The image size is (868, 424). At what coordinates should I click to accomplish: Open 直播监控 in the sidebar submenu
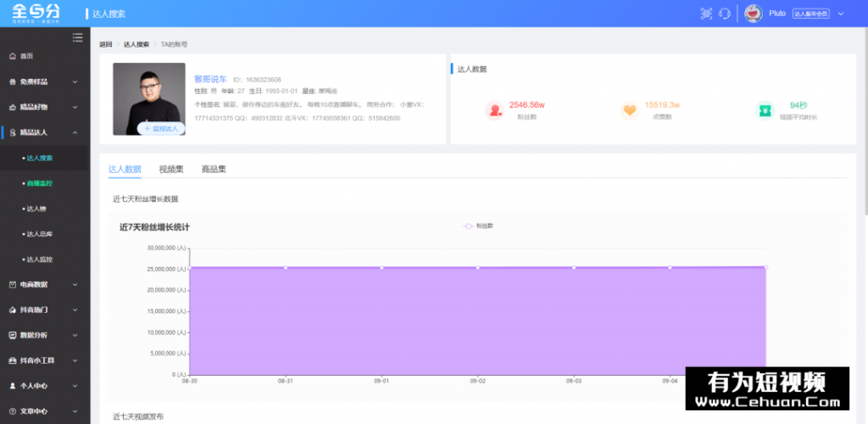click(x=40, y=183)
